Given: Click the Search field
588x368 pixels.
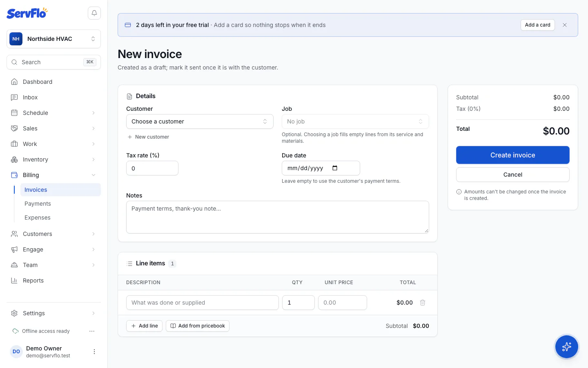Looking at the screenshot, I should tap(54, 62).
